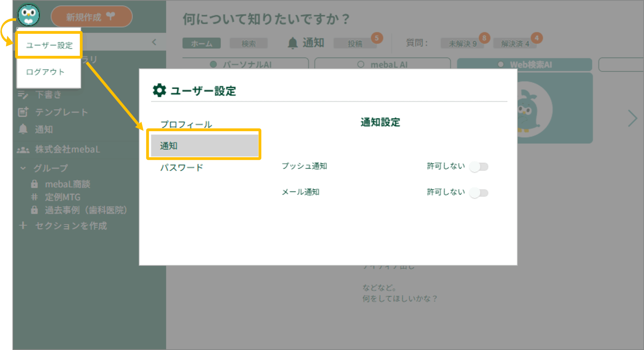Click the 株式会社mebaL organization people icon

[23, 150]
